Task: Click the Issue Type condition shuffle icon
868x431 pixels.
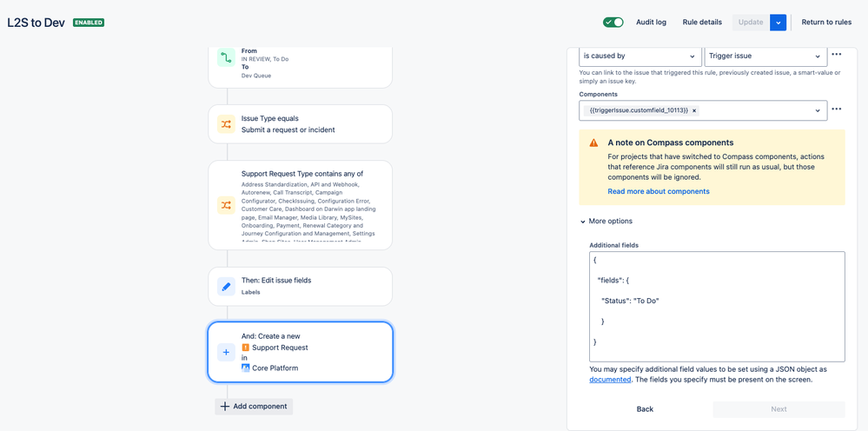Action: point(226,124)
